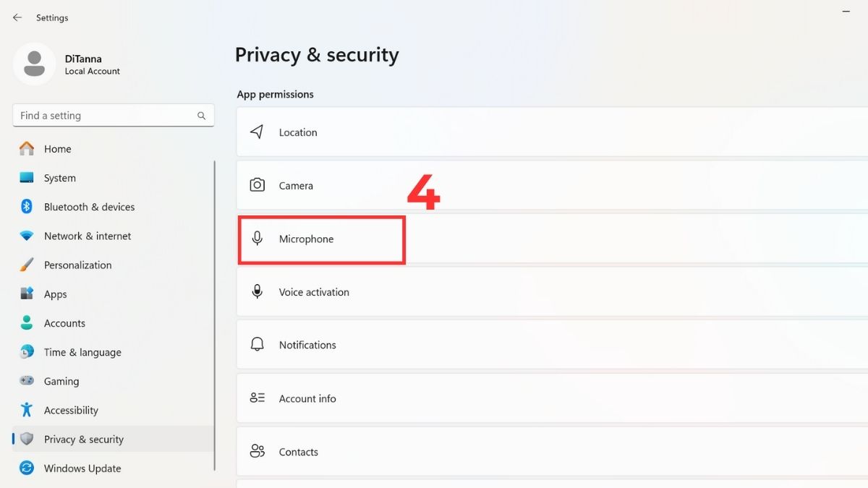Click the Find a setting search box
The height and width of the screenshot is (488, 868).
(x=101, y=115)
